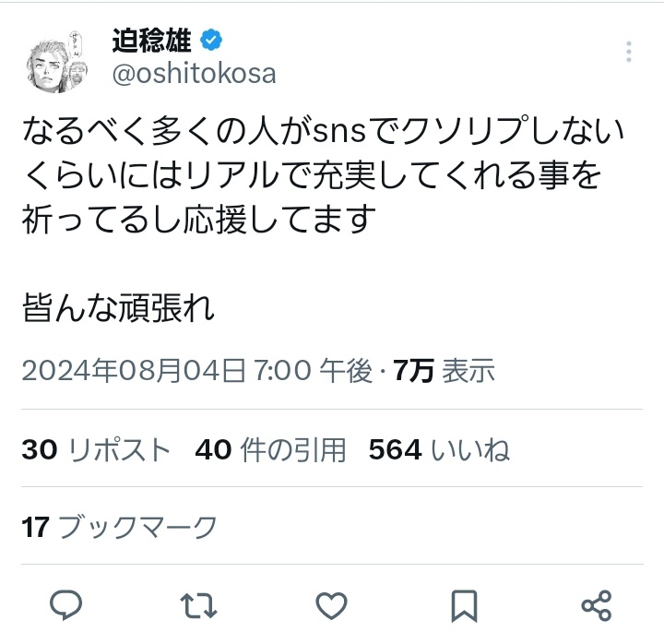Screen dimensions: 664x644
Task: Open the three-dot more options menu
Action: (629, 52)
